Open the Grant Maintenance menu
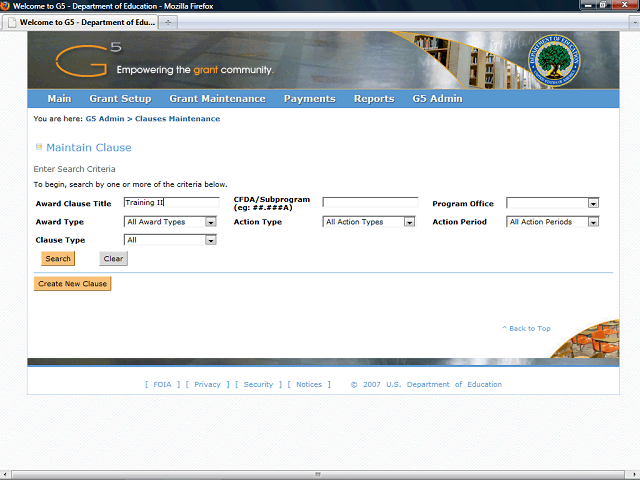 click(218, 99)
